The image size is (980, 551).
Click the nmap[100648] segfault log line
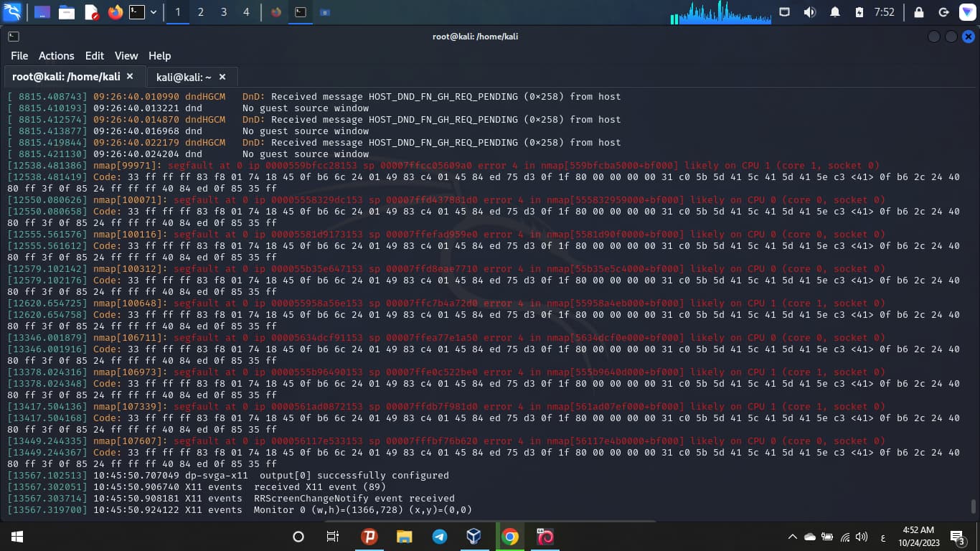(446, 303)
